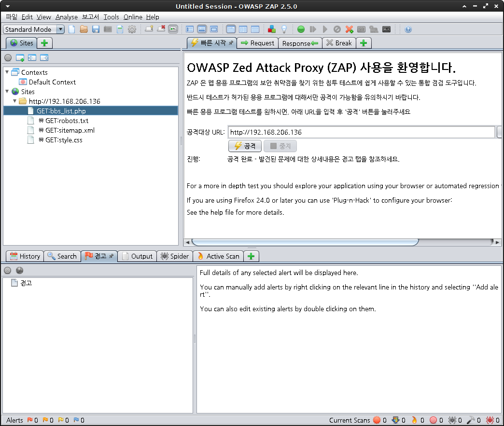Image resolution: width=504 pixels, height=426 pixels.
Task: Select GET:style.css tree entry
Action: coord(64,140)
